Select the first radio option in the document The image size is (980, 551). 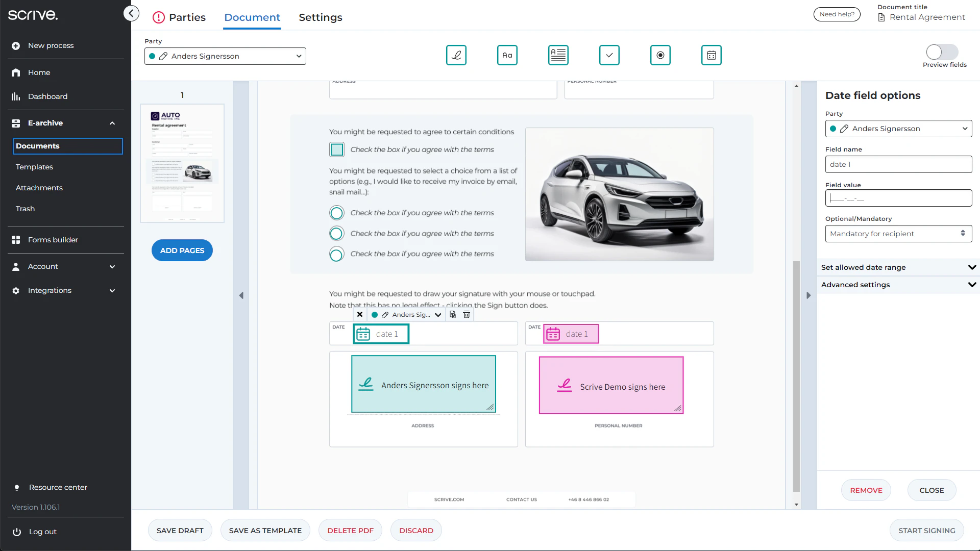pyautogui.click(x=337, y=213)
